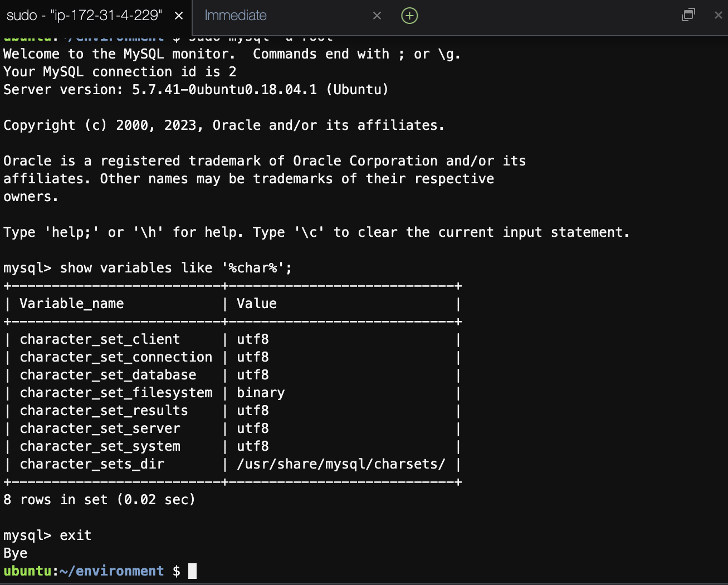
Task: Click the character_sets_dir path /usr/share/mysql/charsets/
Action: tap(341, 464)
